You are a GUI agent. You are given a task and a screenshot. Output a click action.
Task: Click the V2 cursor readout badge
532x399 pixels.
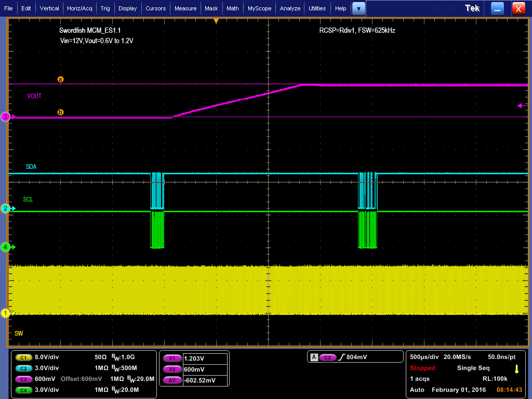click(172, 369)
